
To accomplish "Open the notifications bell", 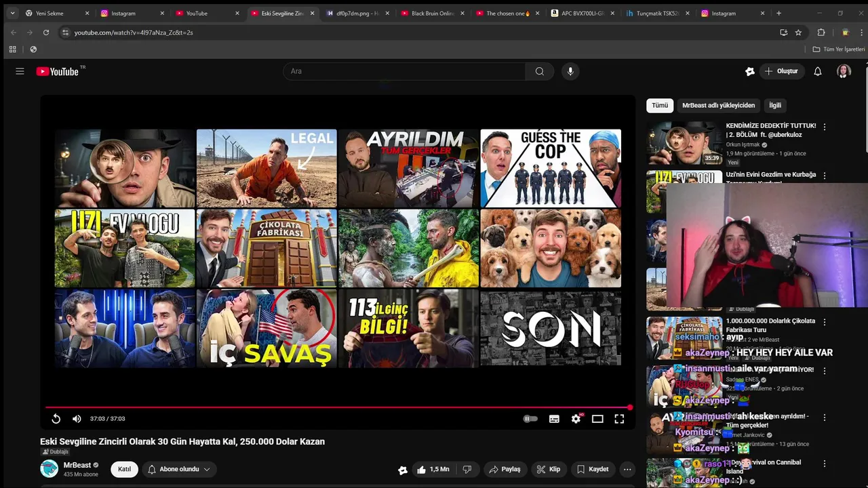I will click(818, 71).
